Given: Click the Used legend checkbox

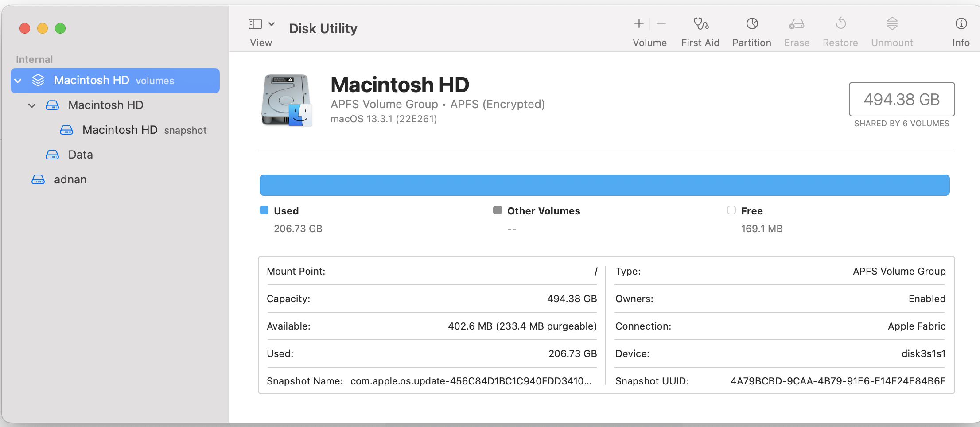Looking at the screenshot, I should coord(264,210).
